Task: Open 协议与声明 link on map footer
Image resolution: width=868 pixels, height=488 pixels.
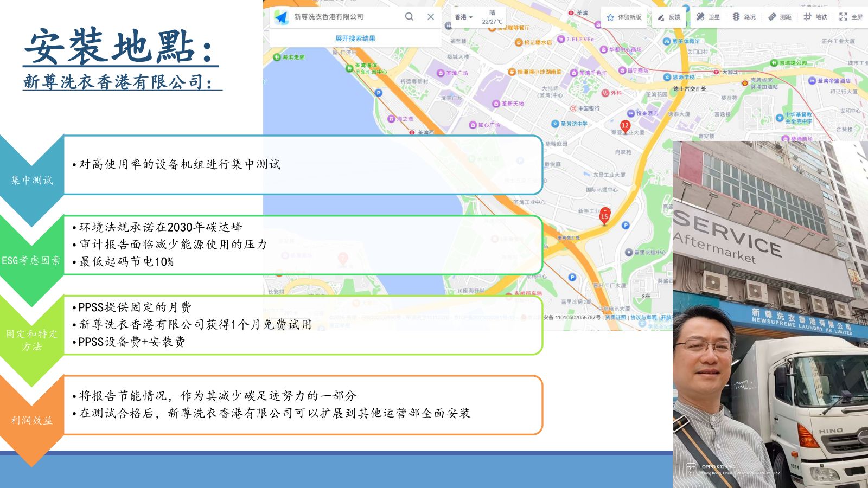Action: [x=643, y=318]
